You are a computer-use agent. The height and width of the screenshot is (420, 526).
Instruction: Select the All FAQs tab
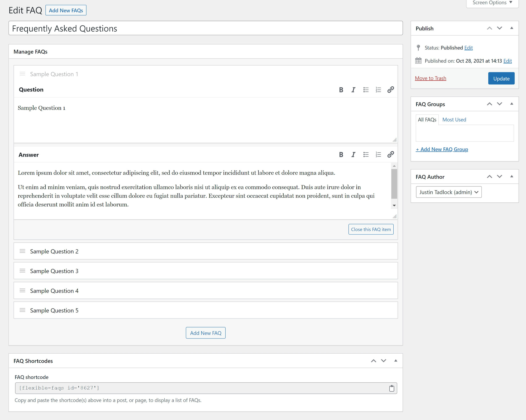coord(427,119)
